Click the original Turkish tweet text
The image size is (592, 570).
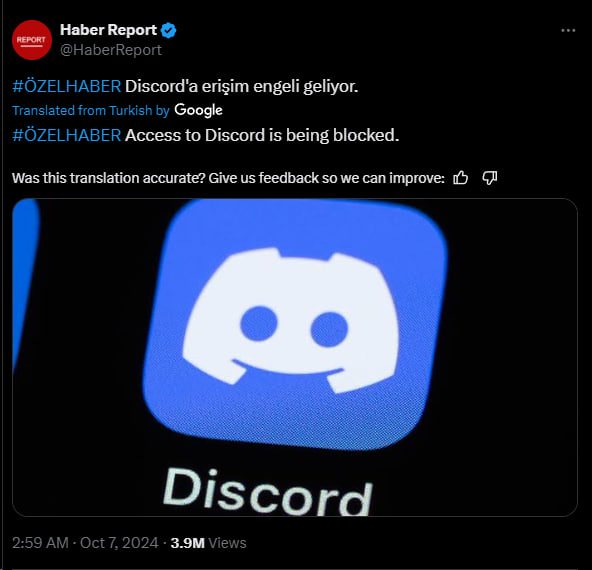click(x=242, y=86)
